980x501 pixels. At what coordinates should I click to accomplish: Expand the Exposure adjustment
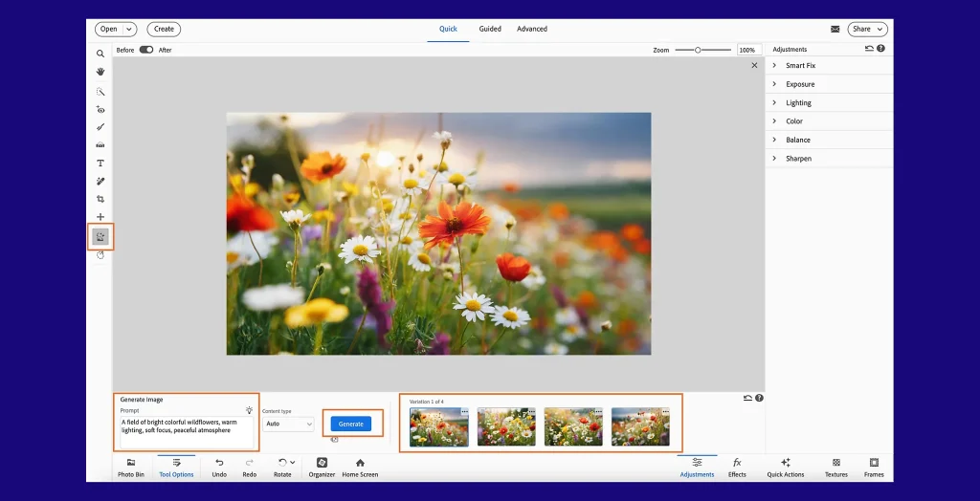(829, 84)
